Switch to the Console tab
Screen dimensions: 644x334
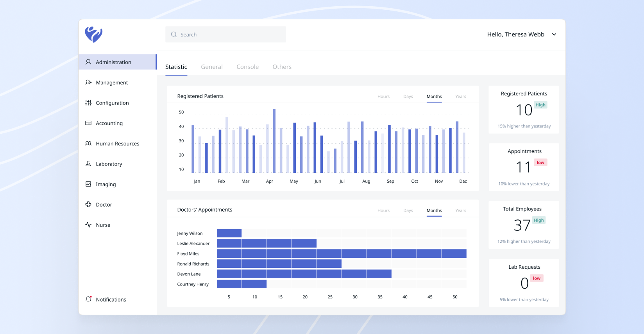pyautogui.click(x=247, y=67)
